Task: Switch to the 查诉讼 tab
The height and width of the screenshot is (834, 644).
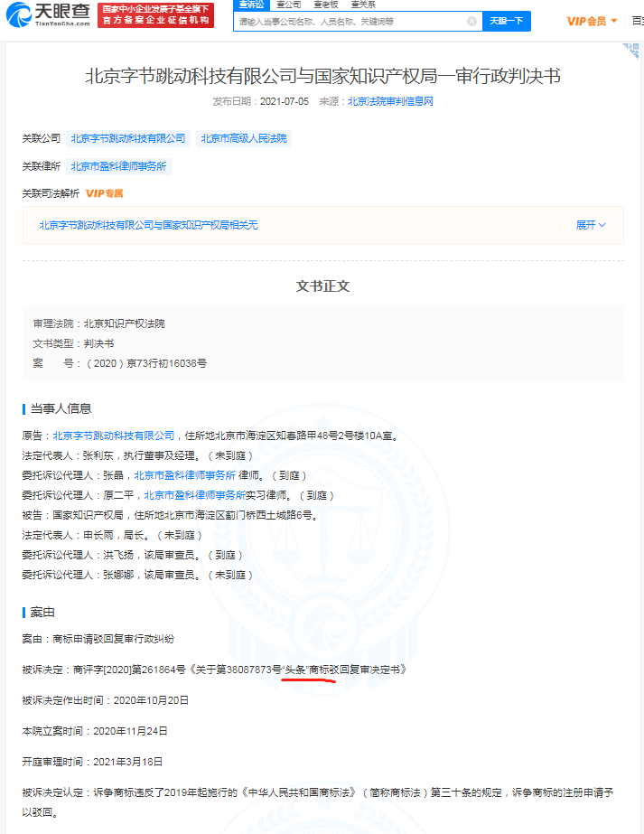Action: 251,5
